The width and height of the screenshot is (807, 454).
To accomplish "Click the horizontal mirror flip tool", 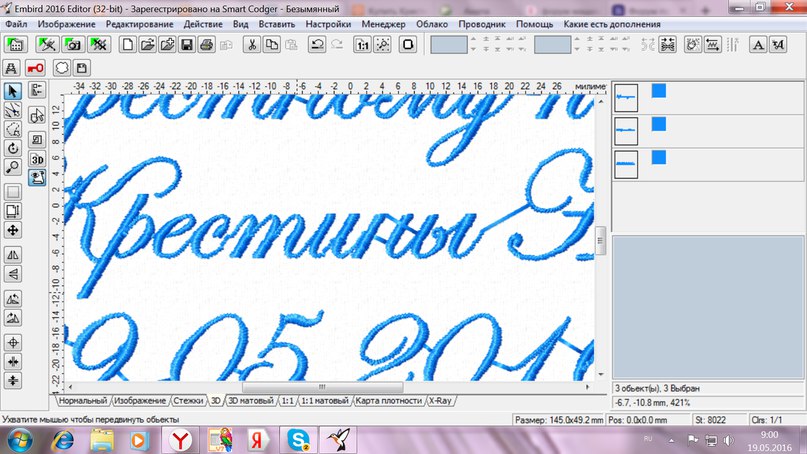I will click(13, 256).
